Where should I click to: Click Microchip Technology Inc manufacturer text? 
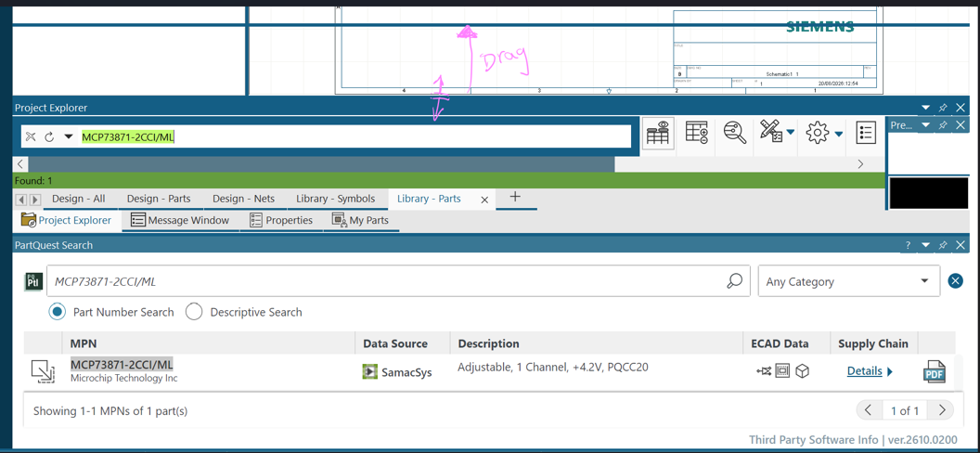[123, 378]
